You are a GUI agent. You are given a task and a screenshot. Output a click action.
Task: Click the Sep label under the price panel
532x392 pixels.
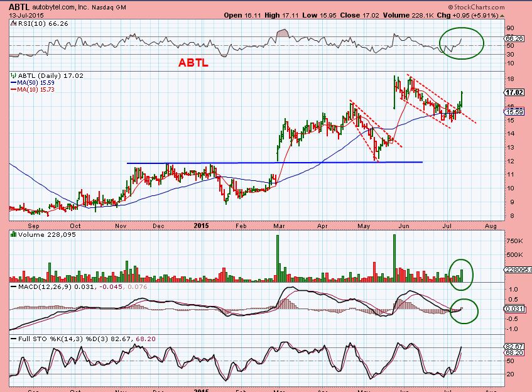pos(33,226)
